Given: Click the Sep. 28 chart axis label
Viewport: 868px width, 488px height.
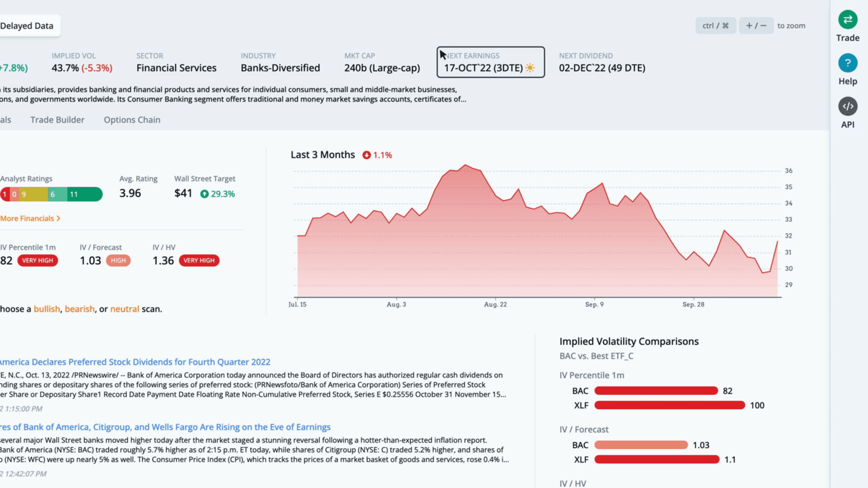Looking at the screenshot, I should point(693,305).
